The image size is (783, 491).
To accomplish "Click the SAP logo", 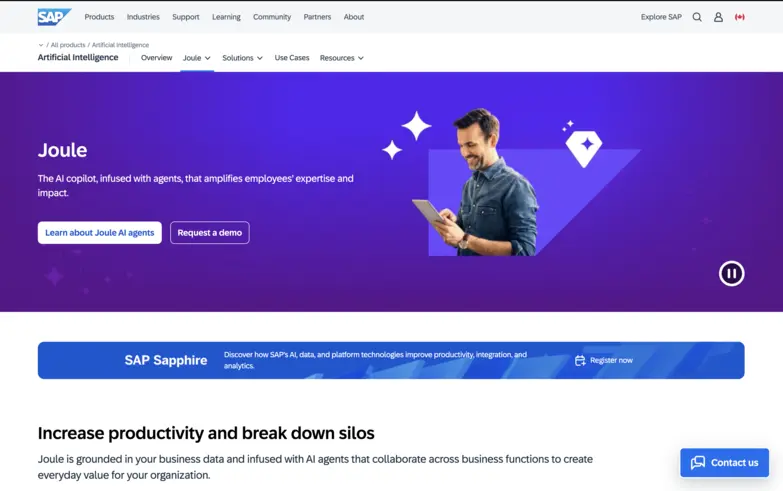I will (54, 17).
